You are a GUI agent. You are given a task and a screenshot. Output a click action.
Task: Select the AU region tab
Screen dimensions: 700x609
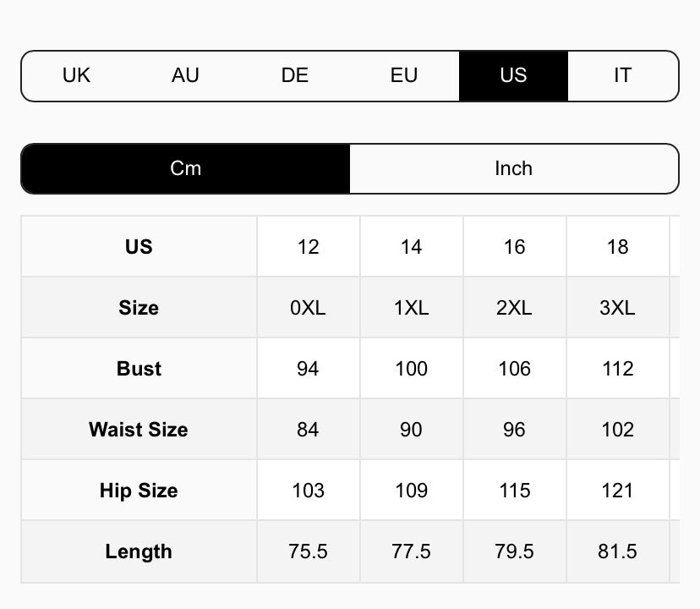click(x=185, y=75)
